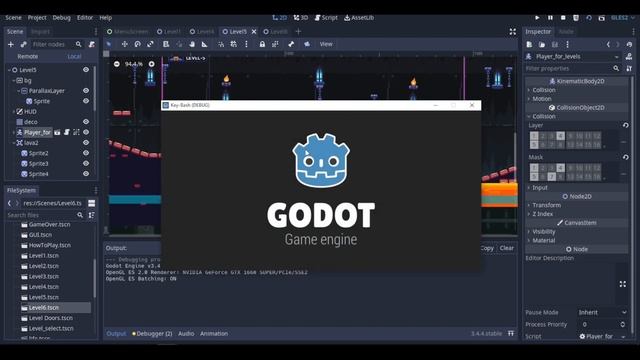Click the attach script icon in Scene dock
640x360 pixels.
[x=92, y=44]
